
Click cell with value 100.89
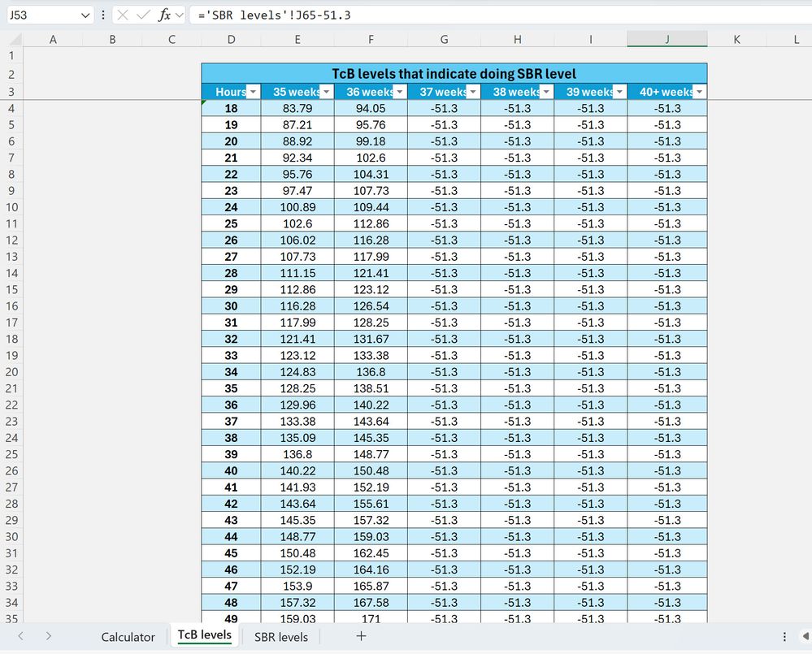[297, 207]
